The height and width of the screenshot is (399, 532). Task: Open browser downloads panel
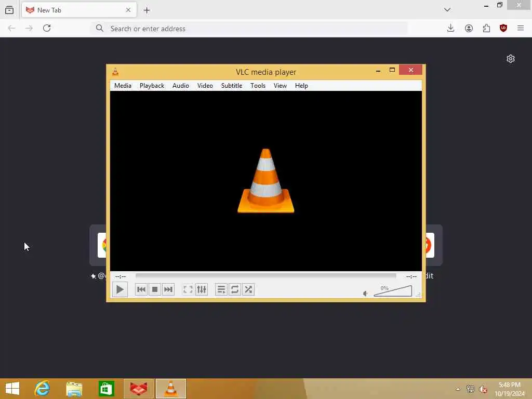(x=450, y=28)
